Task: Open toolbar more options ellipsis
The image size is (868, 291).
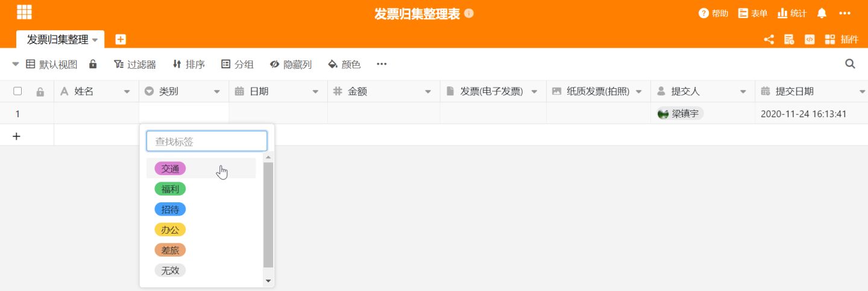Action: click(x=382, y=64)
